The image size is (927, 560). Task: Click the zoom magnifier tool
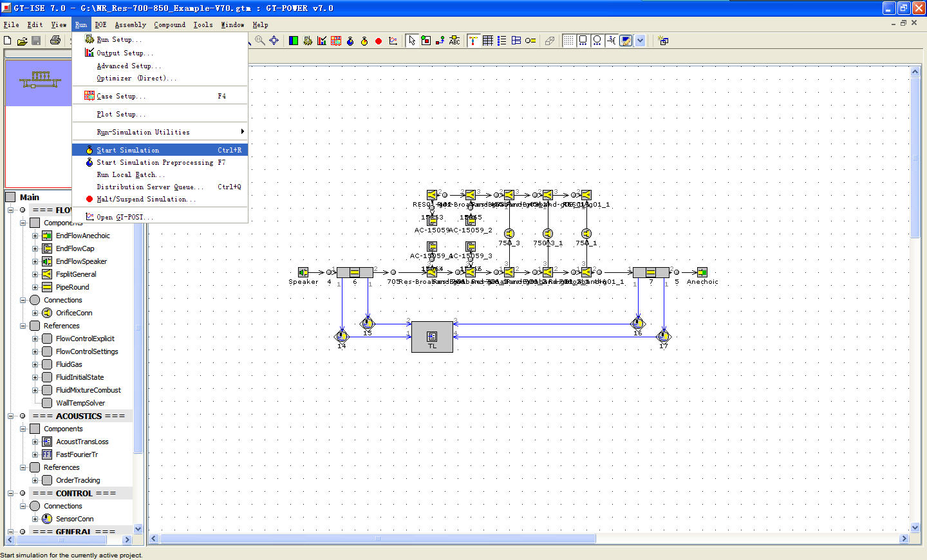click(259, 41)
